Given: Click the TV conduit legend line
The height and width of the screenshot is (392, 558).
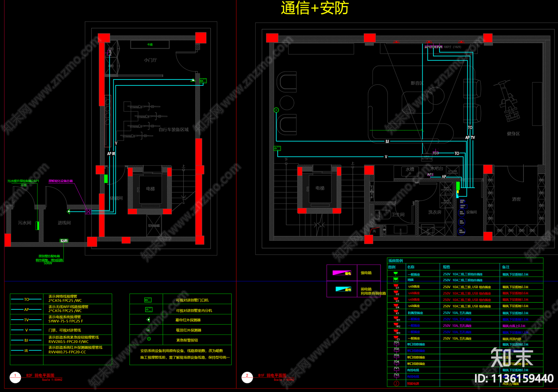Looking at the screenshot, I should point(27,320).
